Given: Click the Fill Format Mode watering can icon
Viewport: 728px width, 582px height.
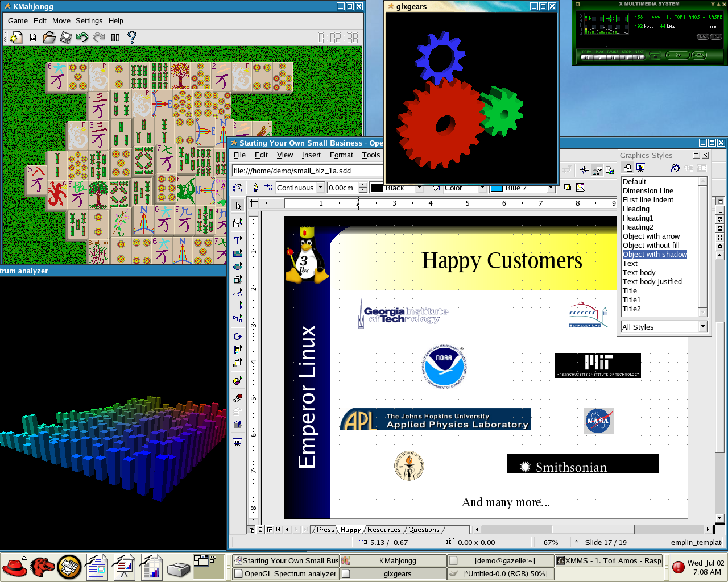Looking at the screenshot, I should (x=675, y=168).
